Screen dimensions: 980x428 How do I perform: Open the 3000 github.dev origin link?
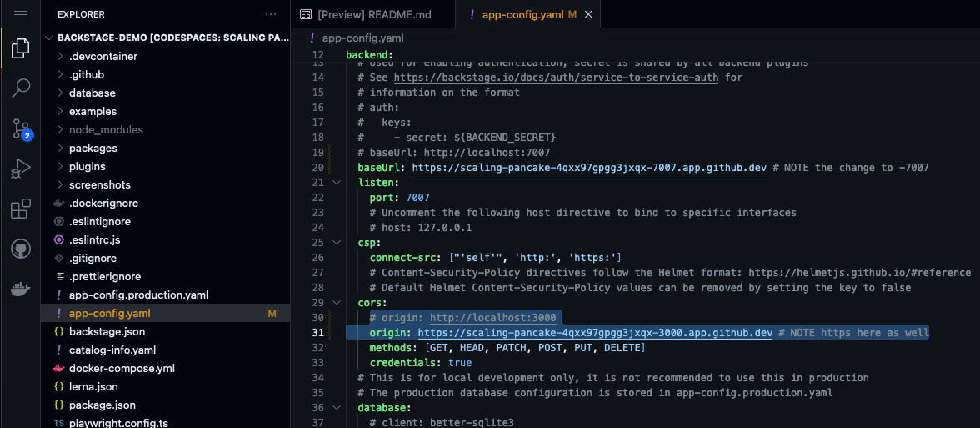pos(596,332)
